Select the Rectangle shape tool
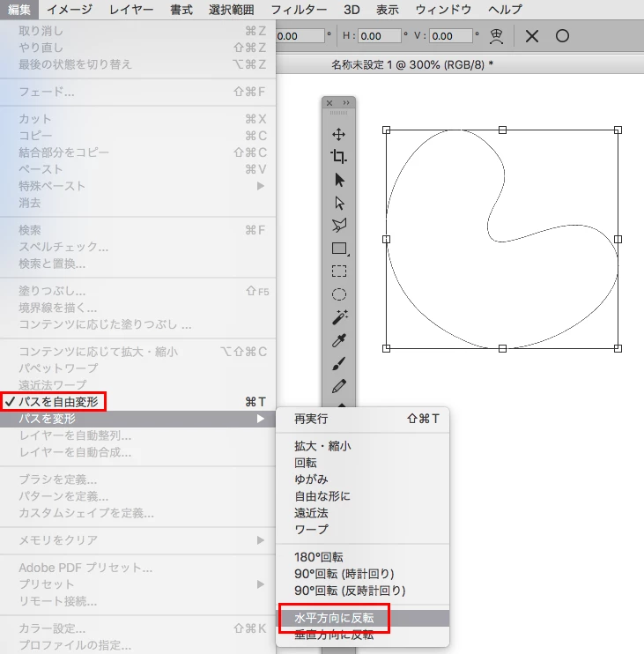This screenshot has height=654, width=644. pos(339,249)
